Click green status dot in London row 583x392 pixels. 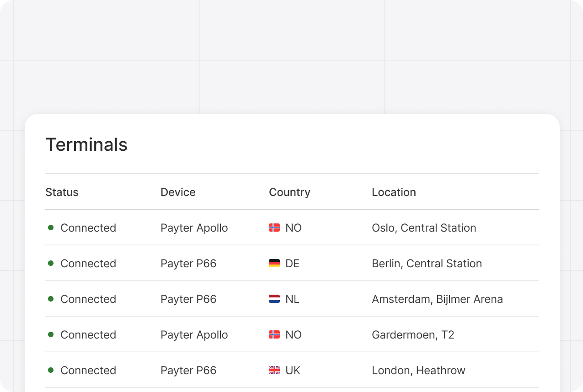[51, 370]
